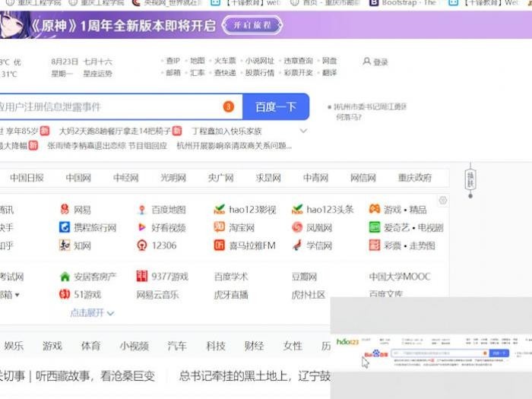The image size is (532, 399).
Task: Click the 9377游戏 icon
Action: click(142, 276)
